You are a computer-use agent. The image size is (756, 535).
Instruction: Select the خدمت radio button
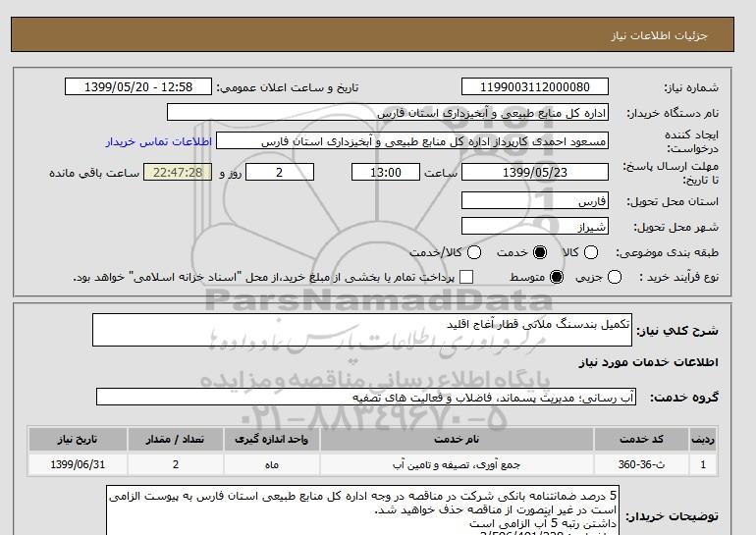tap(540, 252)
